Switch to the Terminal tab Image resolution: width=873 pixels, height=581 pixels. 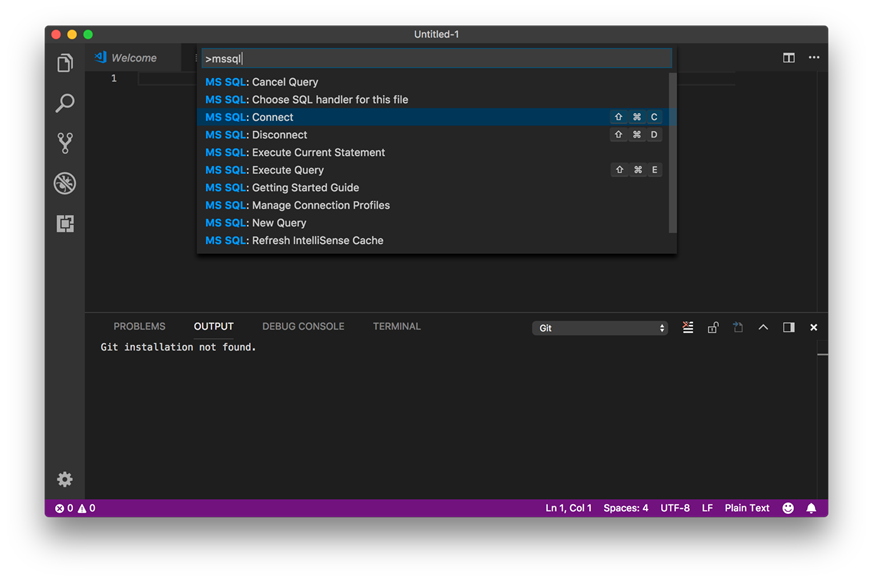pyautogui.click(x=396, y=327)
